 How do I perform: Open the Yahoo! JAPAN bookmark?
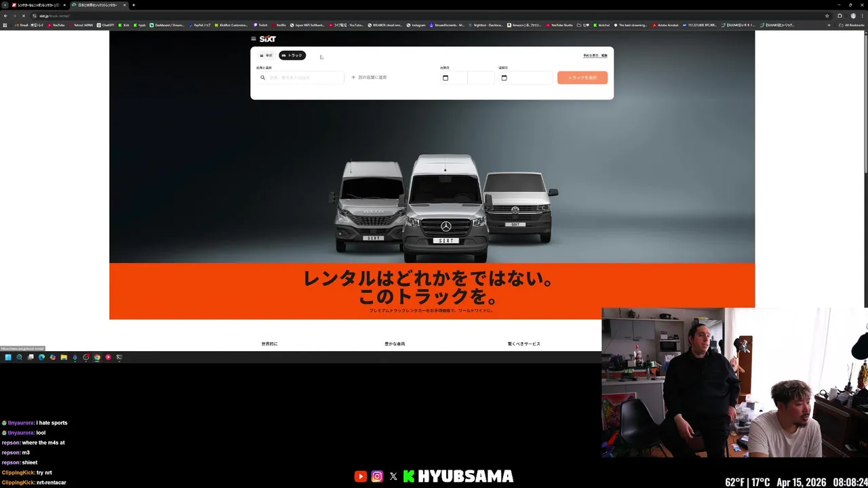81,25
